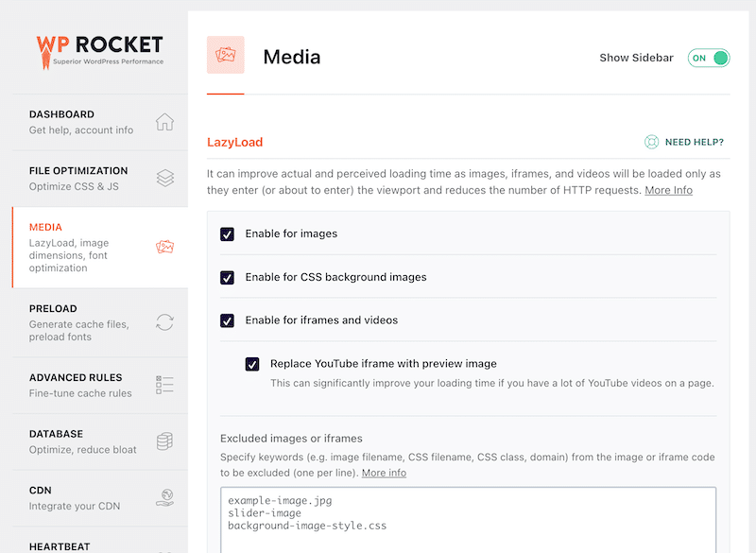Open the Database section

click(x=100, y=441)
